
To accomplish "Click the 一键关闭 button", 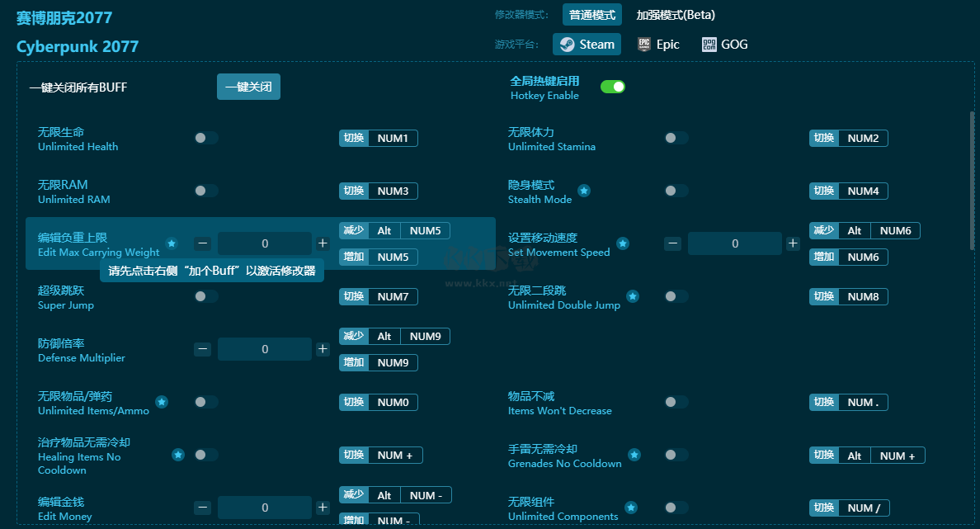I will pyautogui.click(x=249, y=87).
